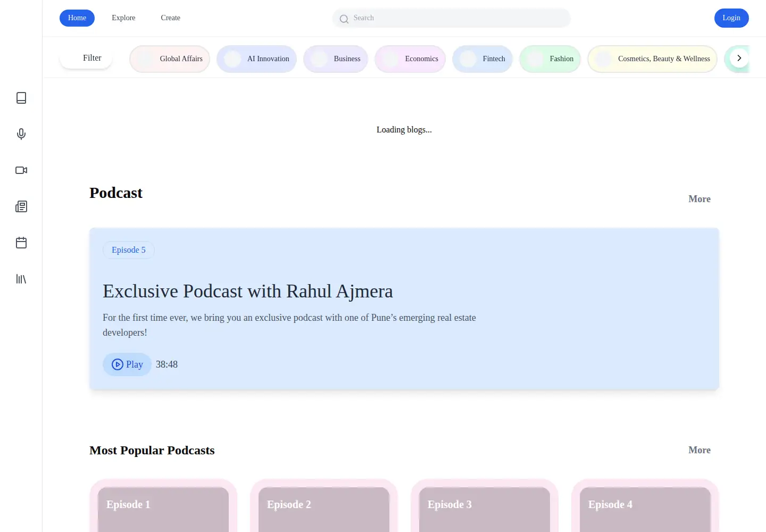Open the video camera icon in sidebar
This screenshot has height=532, width=766.
coord(21,170)
